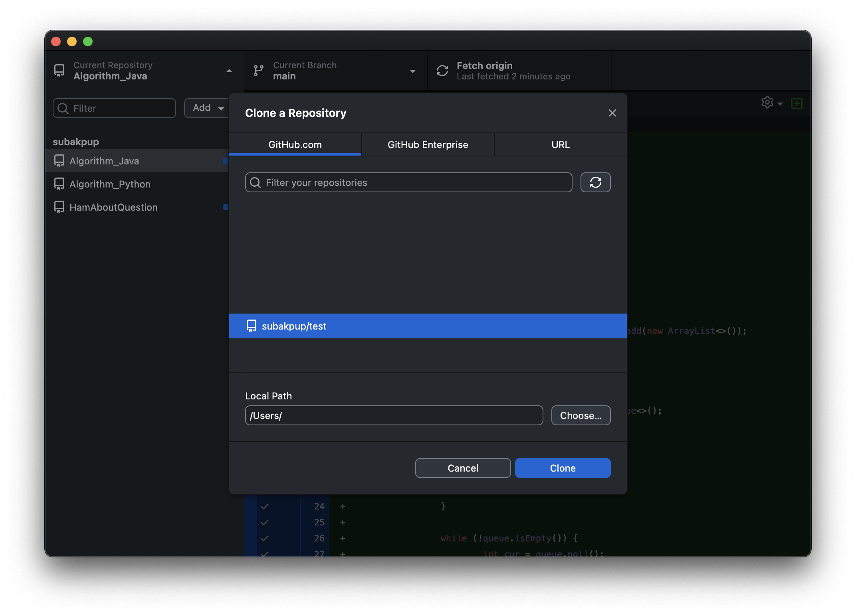Viewport: 856px width, 616px height.
Task: Toggle line 26 checkmark in diff
Action: pyautogui.click(x=264, y=538)
